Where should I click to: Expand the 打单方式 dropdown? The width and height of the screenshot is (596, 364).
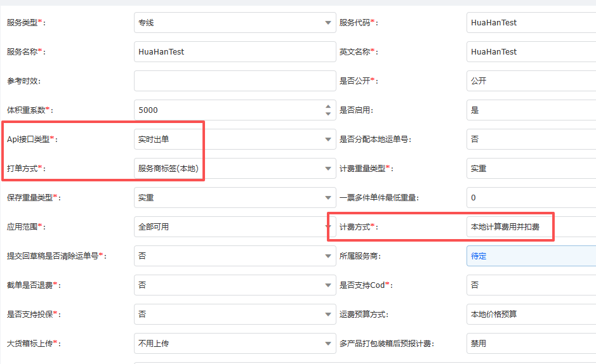pos(234,169)
